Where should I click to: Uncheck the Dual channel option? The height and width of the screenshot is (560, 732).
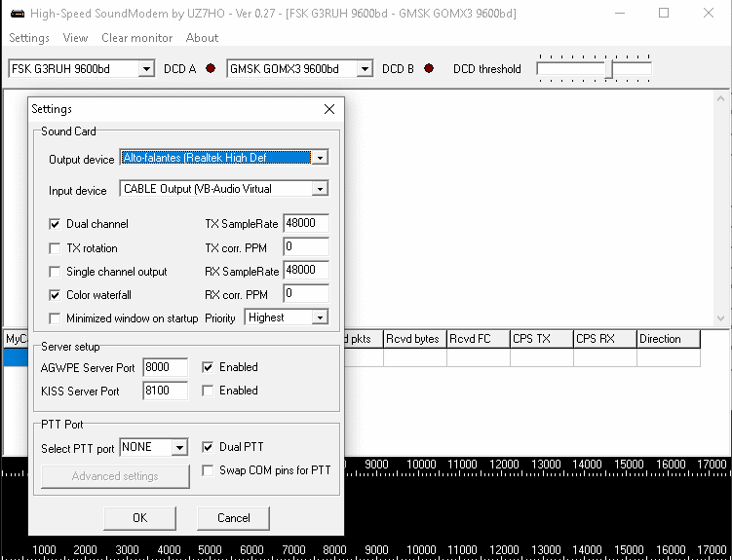coord(55,224)
